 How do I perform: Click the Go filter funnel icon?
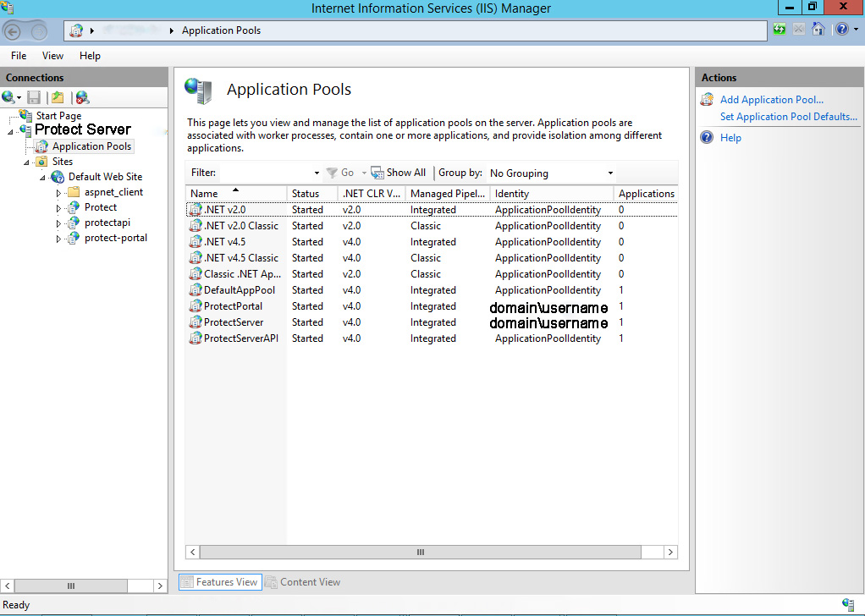332,173
